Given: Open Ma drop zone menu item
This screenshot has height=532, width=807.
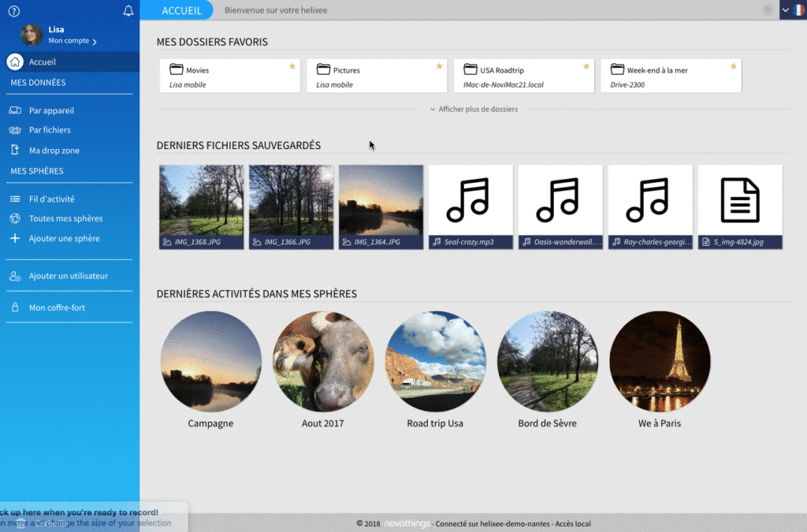Looking at the screenshot, I should tap(54, 151).
